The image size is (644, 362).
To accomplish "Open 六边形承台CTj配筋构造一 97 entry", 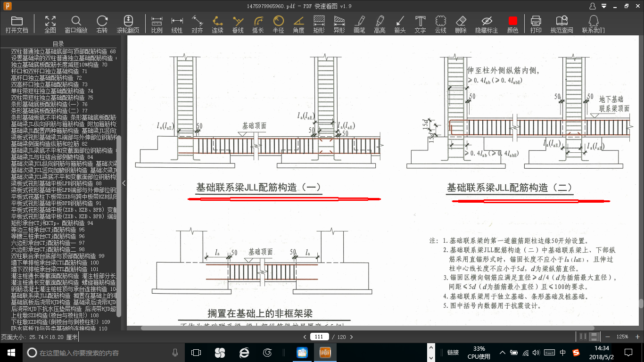I will click(x=48, y=243).
